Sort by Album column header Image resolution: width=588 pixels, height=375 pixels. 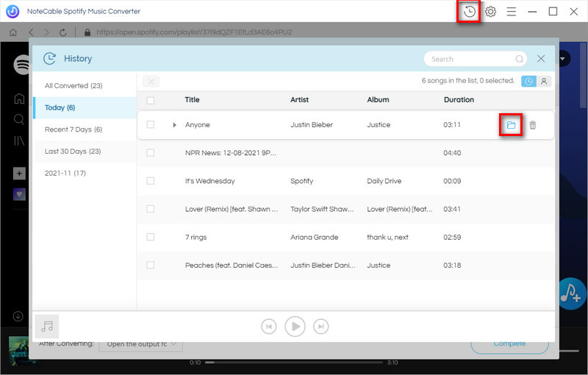pos(378,100)
